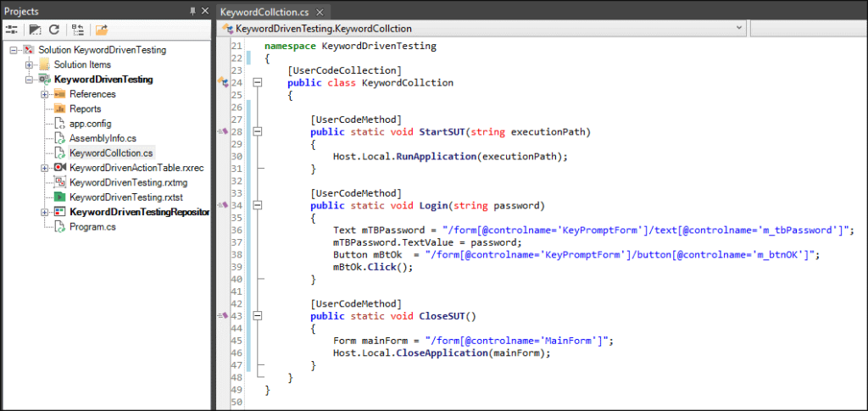Click the KeywordDrivenTesting.rxtmg file icon

tap(60, 182)
